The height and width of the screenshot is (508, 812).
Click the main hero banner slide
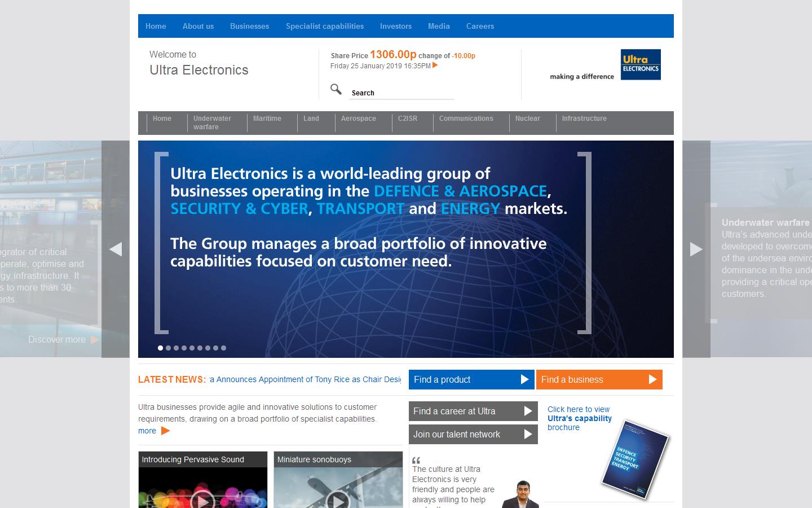pos(406,249)
